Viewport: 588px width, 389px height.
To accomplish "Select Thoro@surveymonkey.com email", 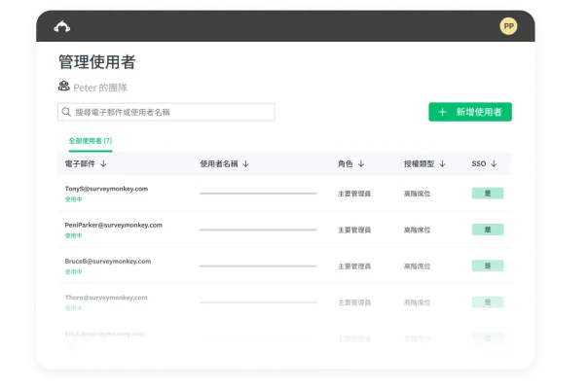I will 106,298.
